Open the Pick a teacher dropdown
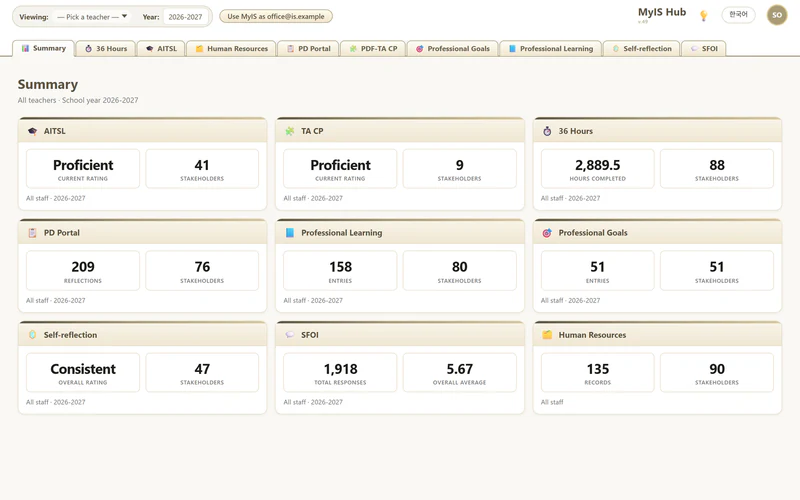800x500 pixels. [x=92, y=17]
